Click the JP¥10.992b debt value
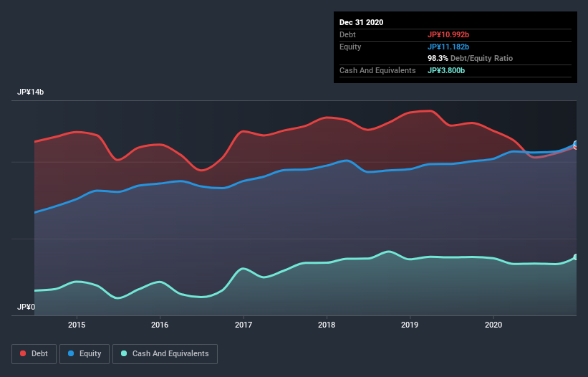 tap(448, 34)
